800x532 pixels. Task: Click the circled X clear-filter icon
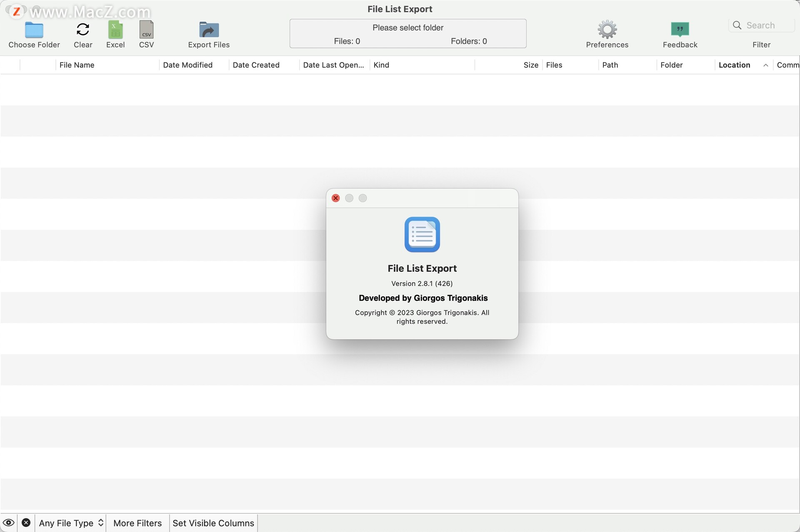pos(26,523)
